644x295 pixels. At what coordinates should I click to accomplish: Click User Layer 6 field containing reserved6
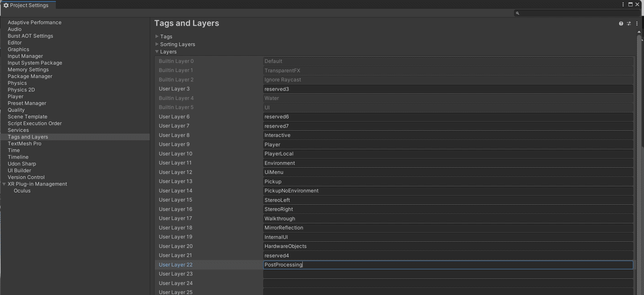click(x=448, y=117)
